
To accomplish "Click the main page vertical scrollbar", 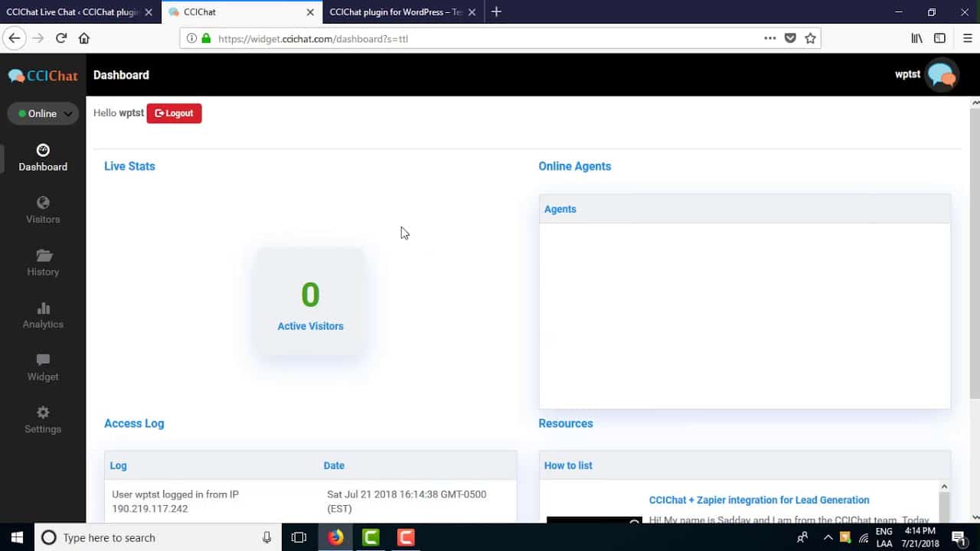I will click(975, 253).
